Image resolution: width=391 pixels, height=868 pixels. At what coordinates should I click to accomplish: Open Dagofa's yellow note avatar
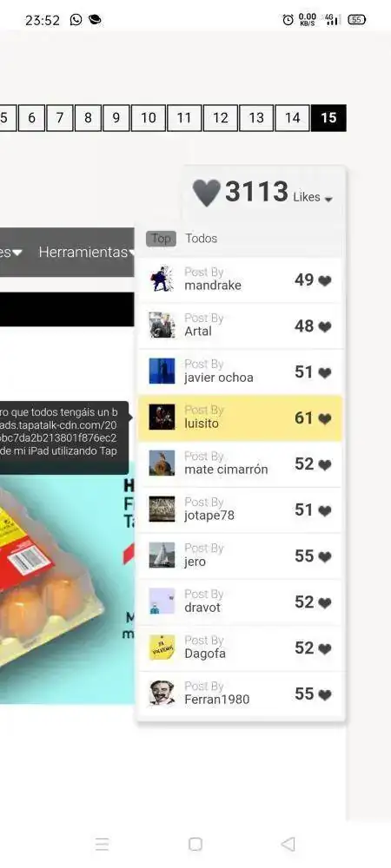pos(162,647)
